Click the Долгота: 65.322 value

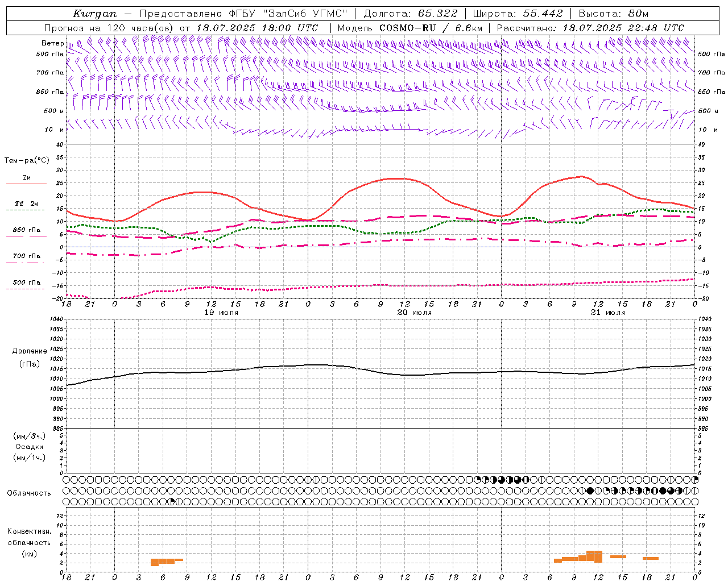click(x=411, y=14)
